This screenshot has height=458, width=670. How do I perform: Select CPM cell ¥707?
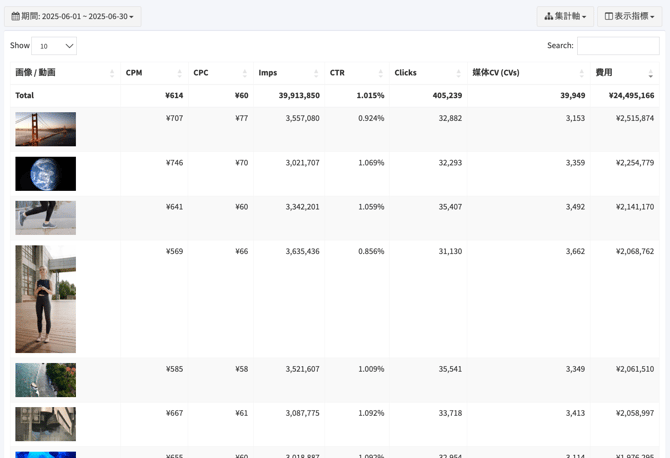pyautogui.click(x=174, y=118)
